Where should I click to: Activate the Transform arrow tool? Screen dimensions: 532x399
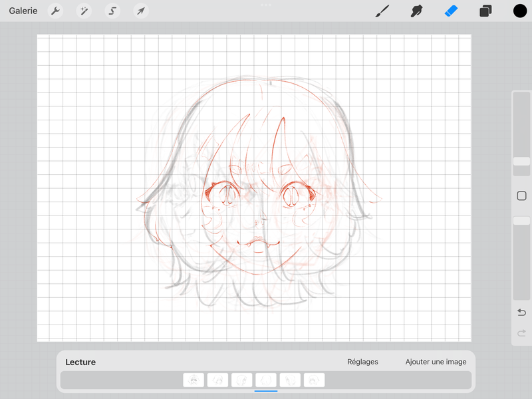(x=140, y=11)
